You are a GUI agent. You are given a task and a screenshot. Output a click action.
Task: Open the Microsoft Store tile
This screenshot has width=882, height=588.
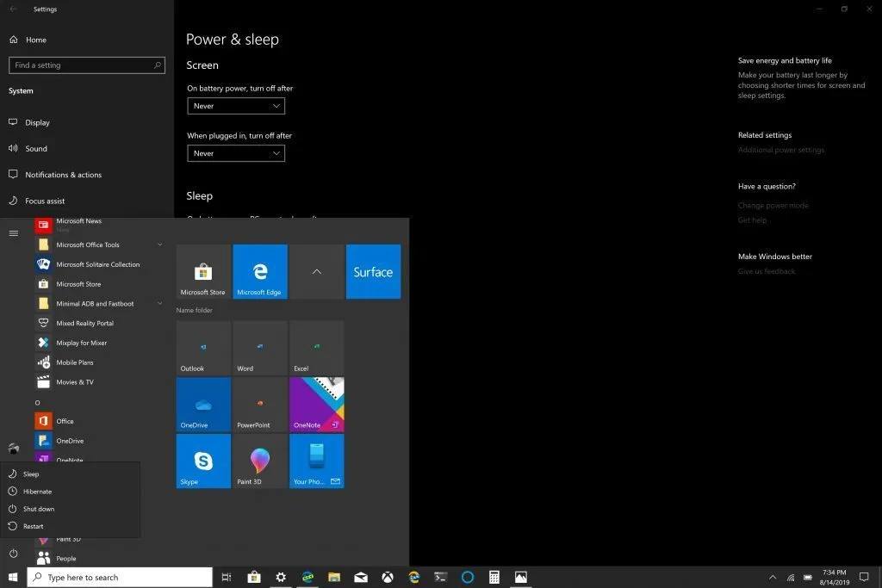[x=203, y=271]
